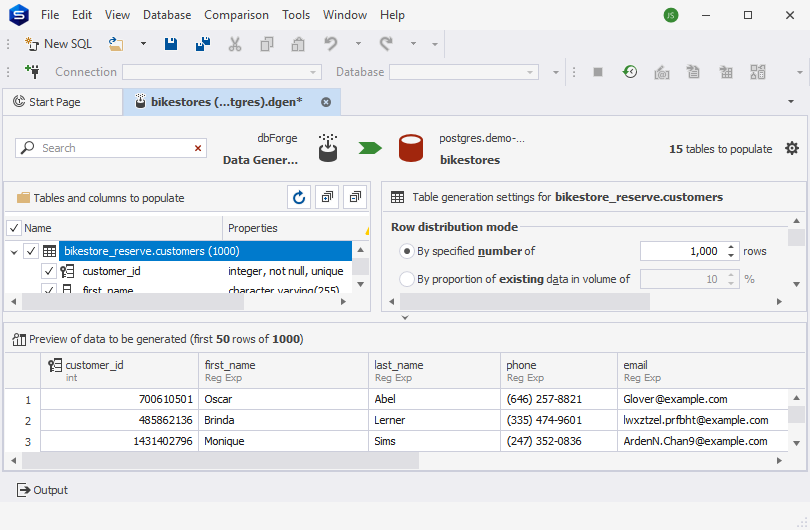Refresh the tables and columns list
The width and height of the screenshot is (810, 530).
pos(299,198)
